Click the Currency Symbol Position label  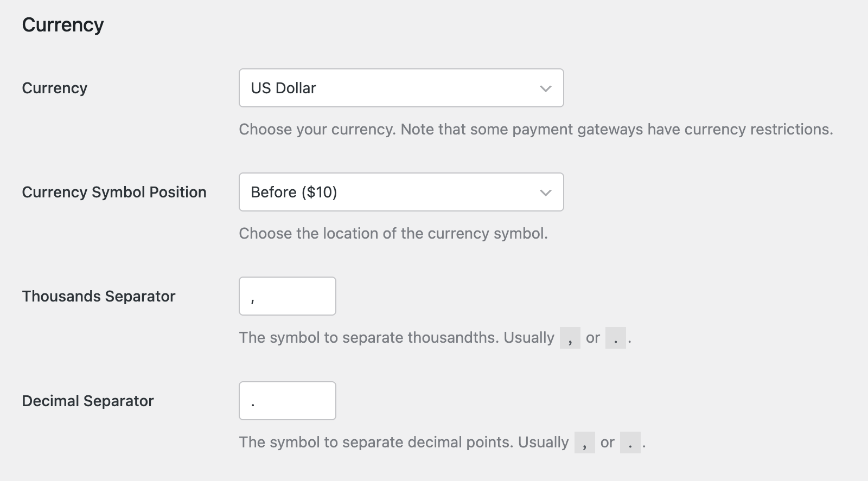click(114, 192)
